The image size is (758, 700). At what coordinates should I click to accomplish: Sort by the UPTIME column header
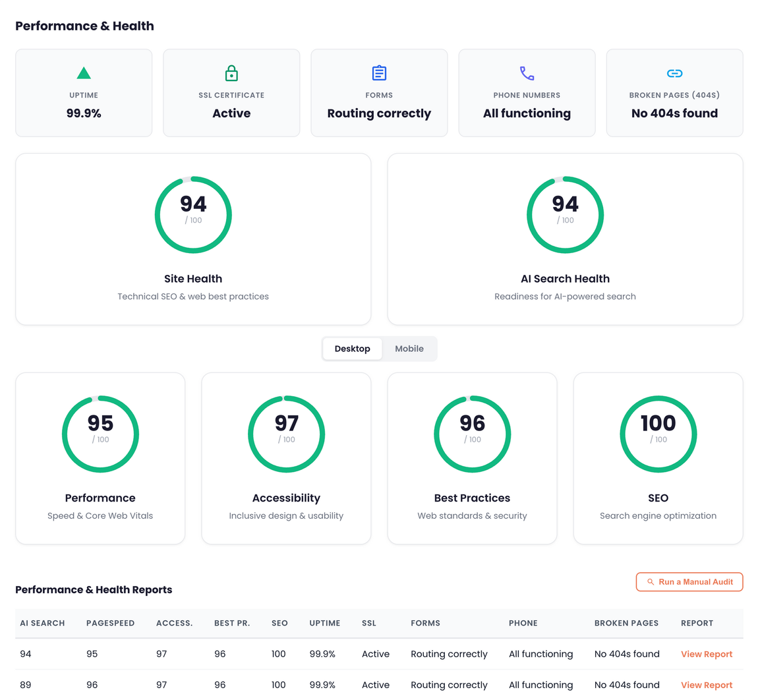(x=324, y=623)
